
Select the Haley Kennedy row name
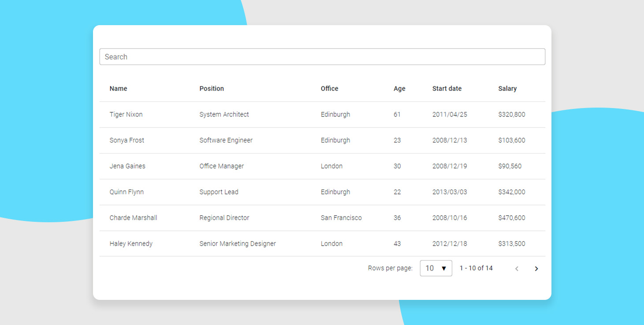pyautogui.click(x=131, y=244)
